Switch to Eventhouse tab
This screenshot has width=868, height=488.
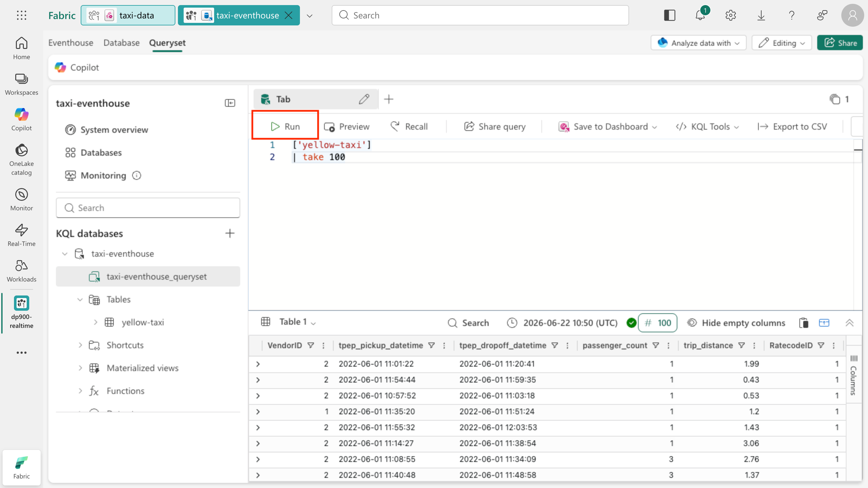71,43
